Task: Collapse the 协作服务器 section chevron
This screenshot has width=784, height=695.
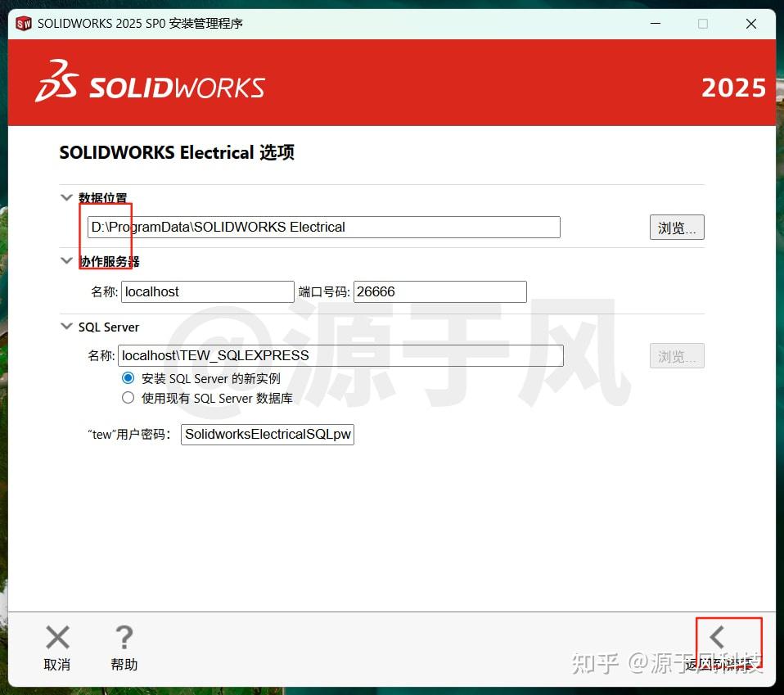Action: click(66, 261)
